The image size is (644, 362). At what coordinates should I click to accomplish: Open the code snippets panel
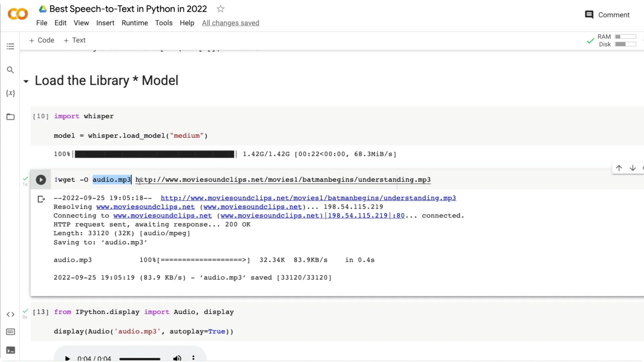pos(10,314)
